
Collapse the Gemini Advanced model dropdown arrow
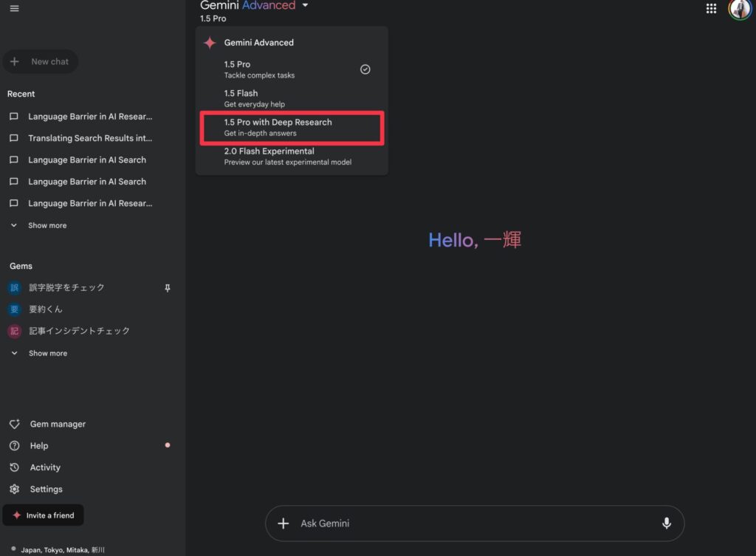306,6
